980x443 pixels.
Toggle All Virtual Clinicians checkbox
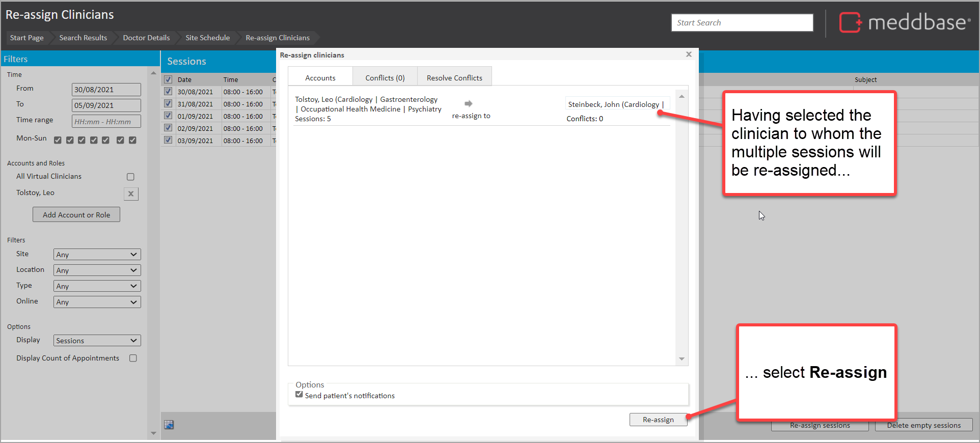click(130, 177)
